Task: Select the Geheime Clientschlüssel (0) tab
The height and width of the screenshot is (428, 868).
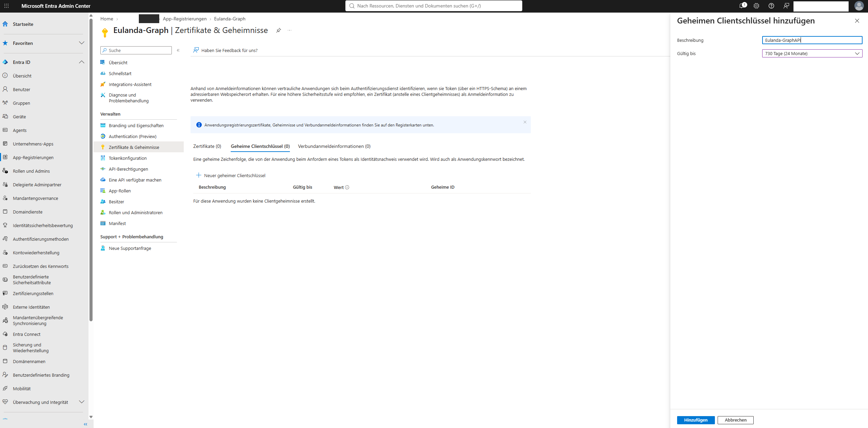Action: point(260,146)
